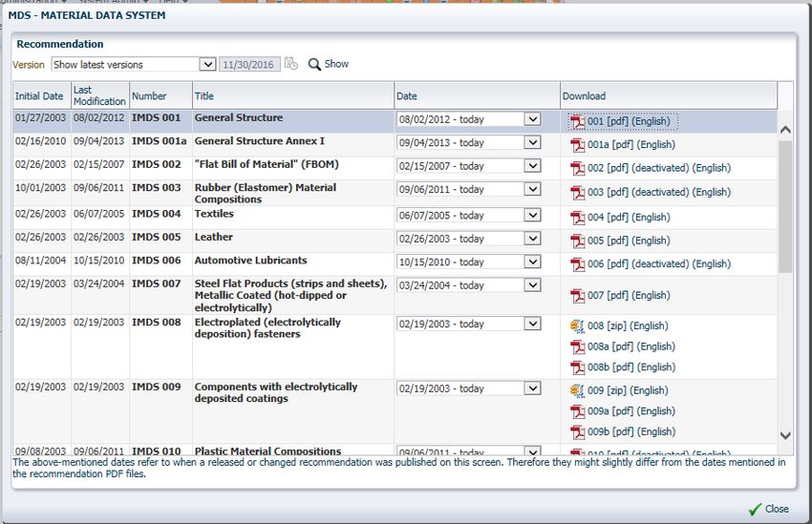The height and width of the screenshot is (524, 812).
Task: Click the PDF icon next to 004
Action: [x=577, y=218]
